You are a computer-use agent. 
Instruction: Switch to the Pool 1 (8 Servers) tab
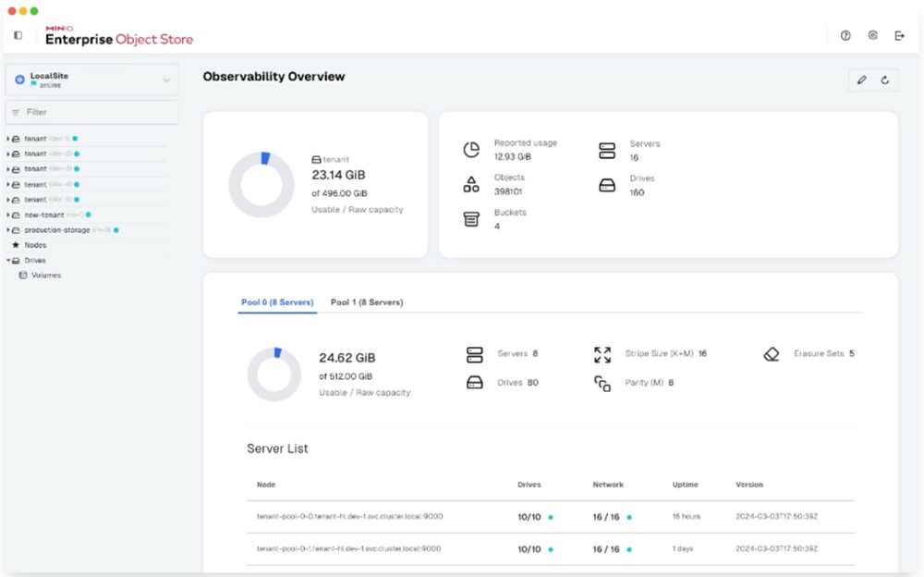click(x=367, y=302)
